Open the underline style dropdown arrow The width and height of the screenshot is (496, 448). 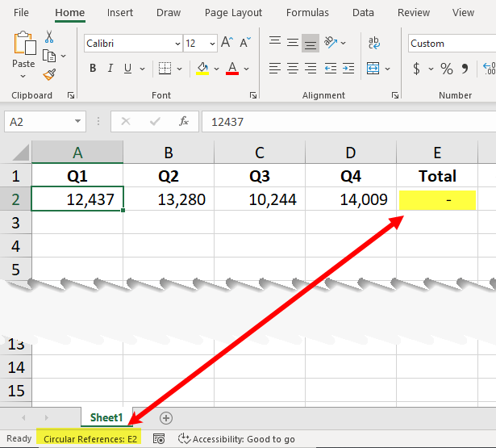point(142,69)
